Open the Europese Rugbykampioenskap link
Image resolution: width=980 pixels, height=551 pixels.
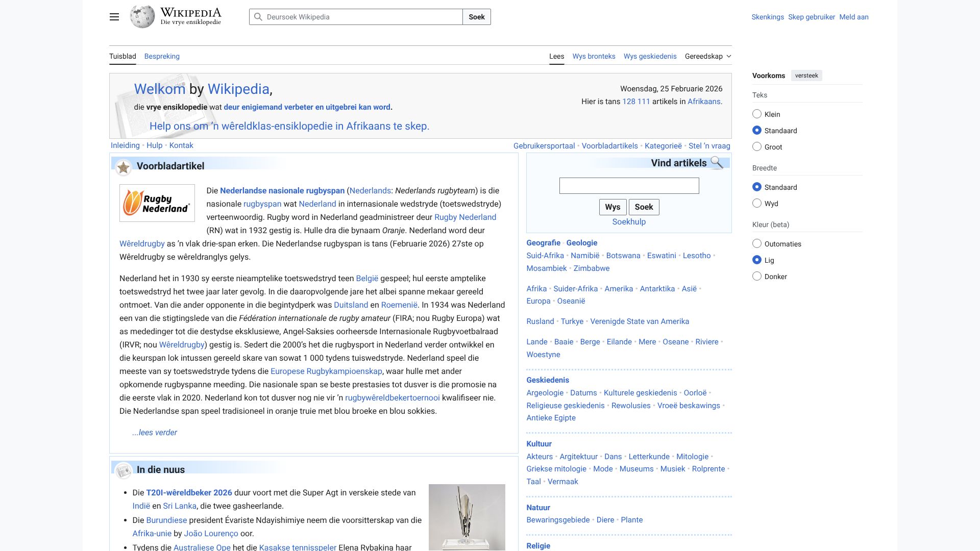(x=326, y=371)
